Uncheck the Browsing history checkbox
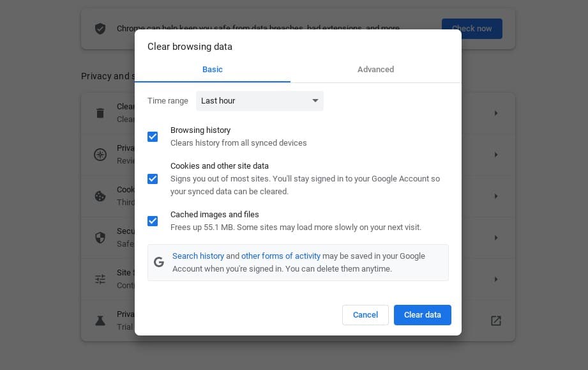The image size is (588, 370). (x=153, y=137)
